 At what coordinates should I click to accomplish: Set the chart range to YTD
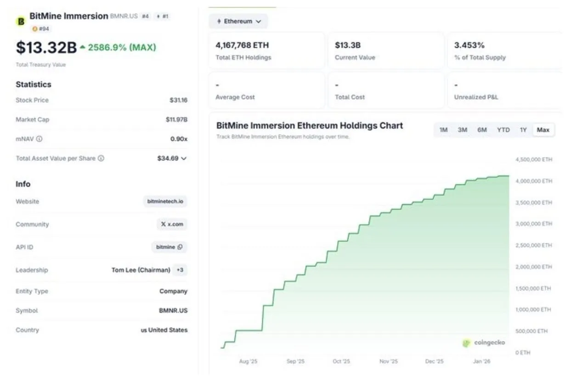click(x=503, y=130)
